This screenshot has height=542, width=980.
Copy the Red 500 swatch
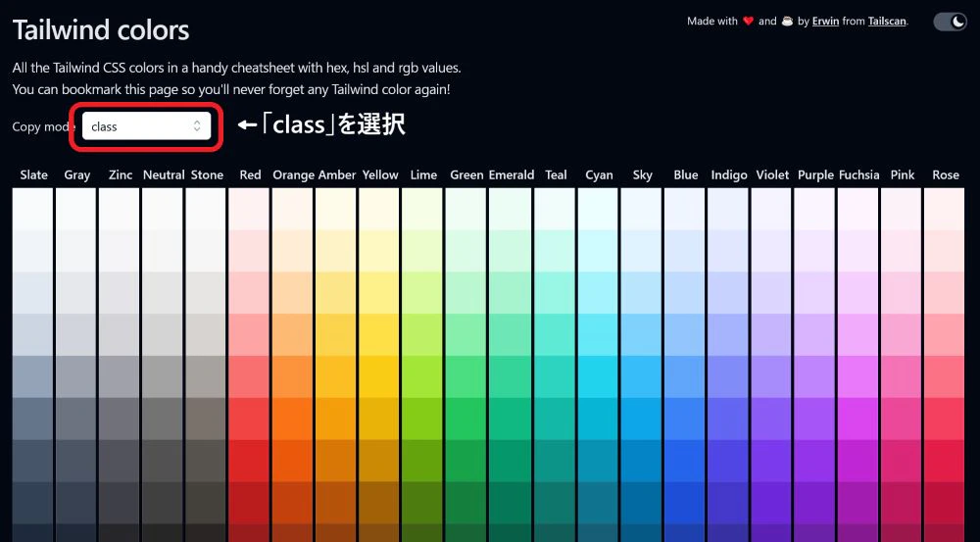pos(249,419)
